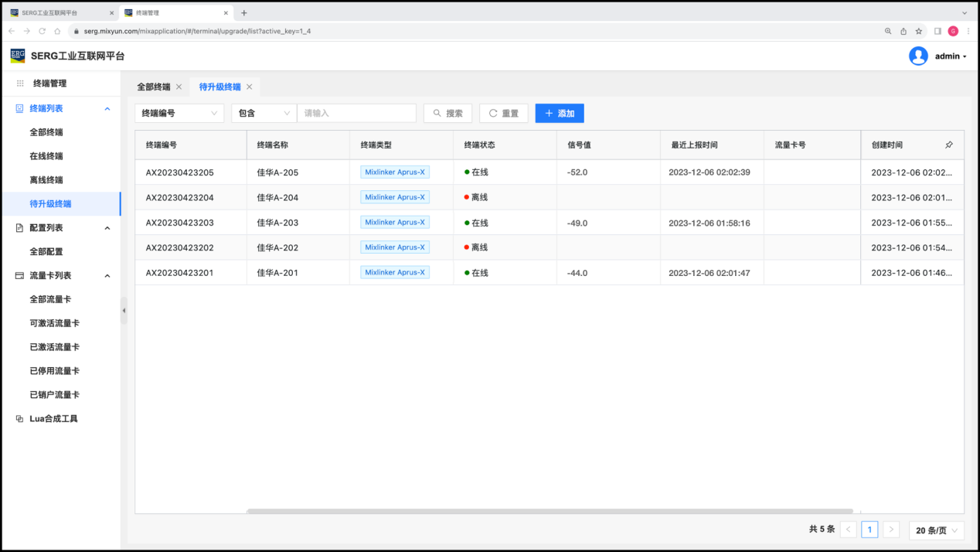Switch to the 全部终端 tab
Screen dimensions: 980x552
154,87
